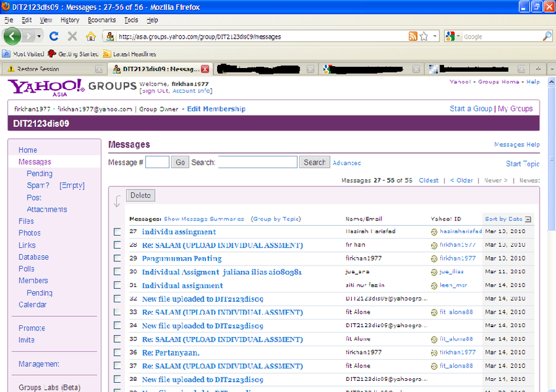Bookmark this page using the star icon
The width and height of the screenshot is (556, 392).
[x=424, y=36]
